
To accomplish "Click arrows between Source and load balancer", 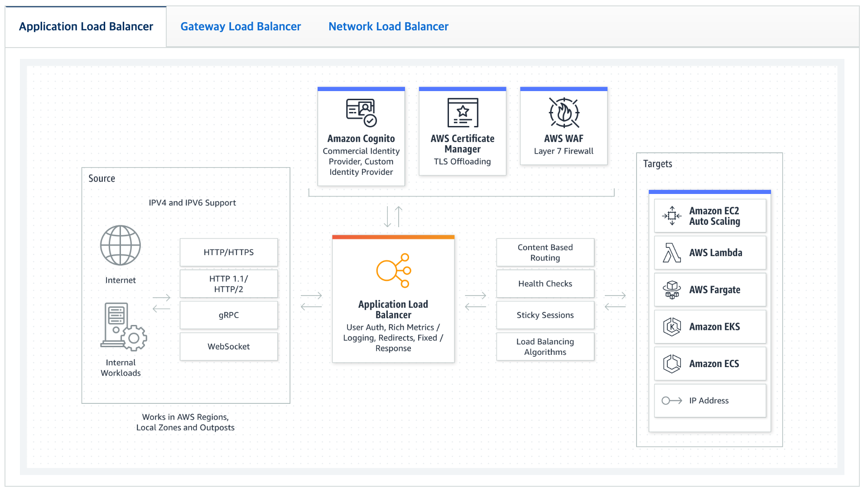I will pos(311,301).
